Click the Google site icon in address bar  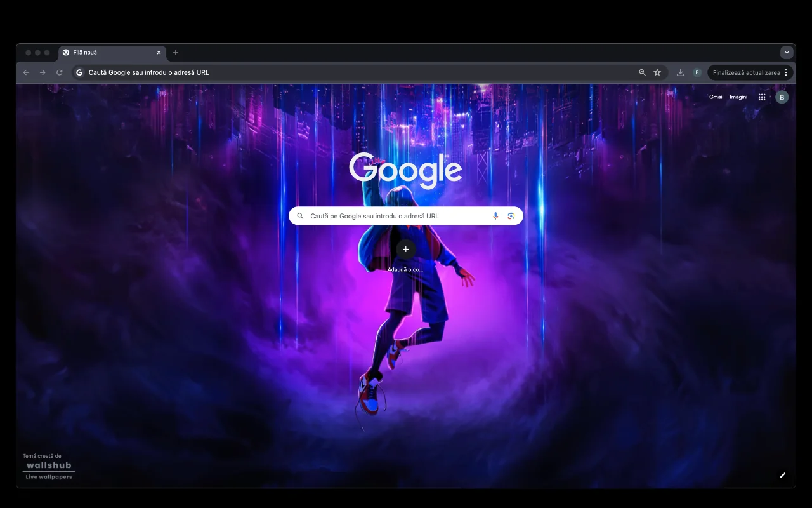tap(79, 72)
